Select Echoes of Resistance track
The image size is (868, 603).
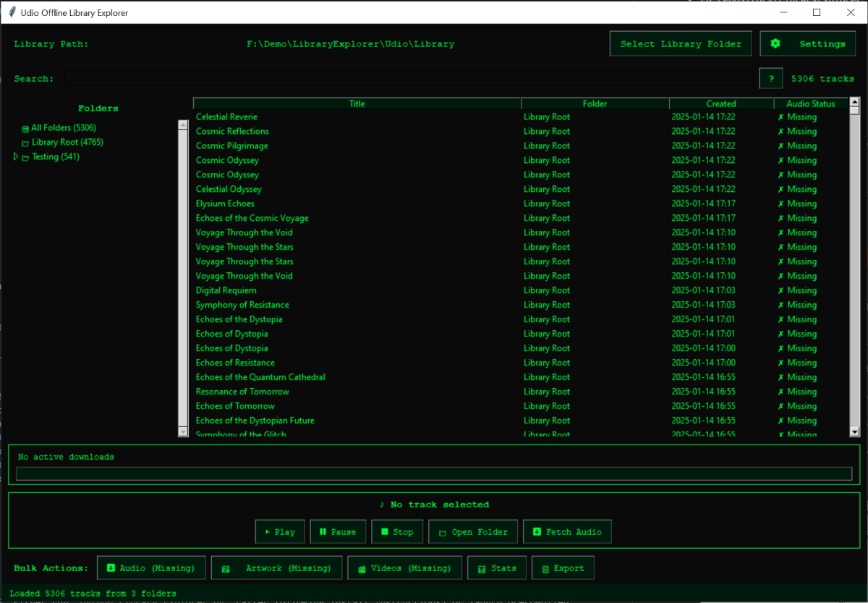(520, 363)
